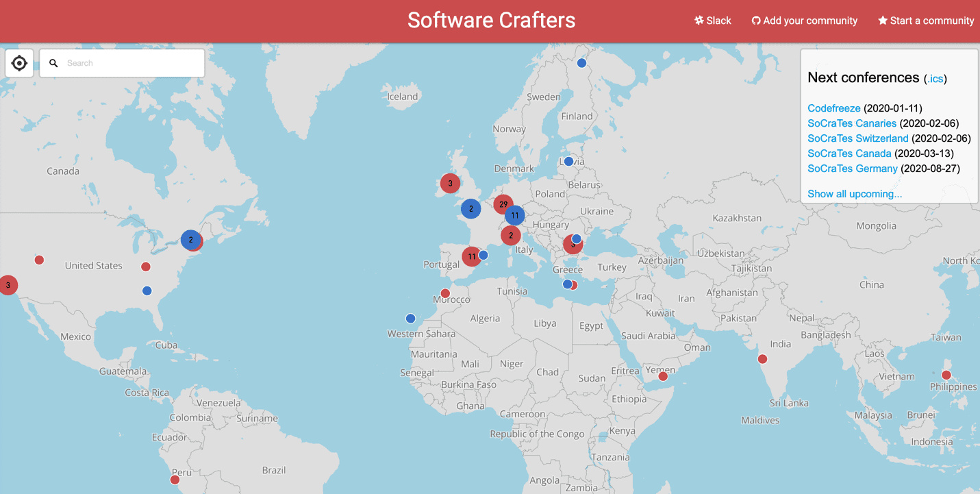Click blue marker right of Hungary label
Screen dimensions: 980x494
[577, 239]
